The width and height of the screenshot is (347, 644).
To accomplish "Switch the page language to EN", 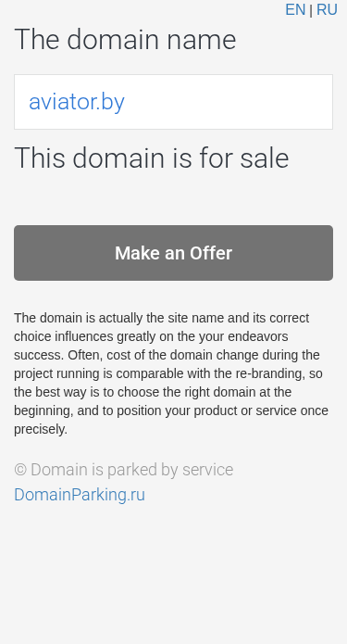I will click(295, 9).
